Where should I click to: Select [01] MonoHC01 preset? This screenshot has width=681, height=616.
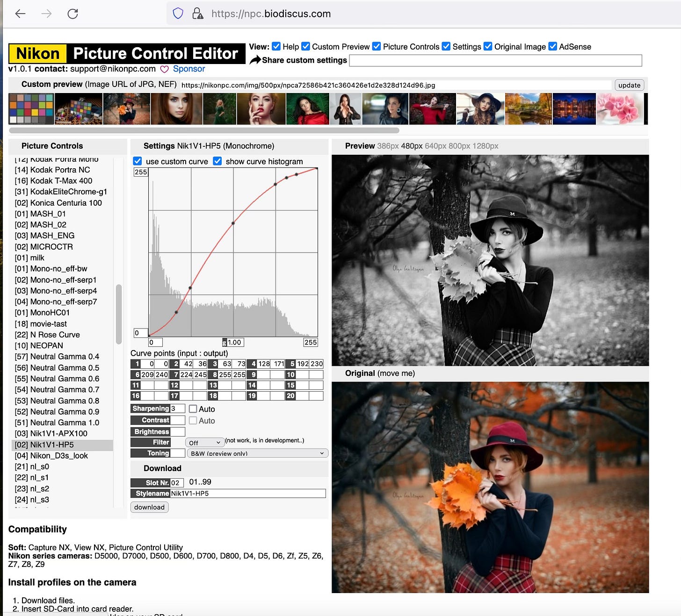click(x=42, y=313)
